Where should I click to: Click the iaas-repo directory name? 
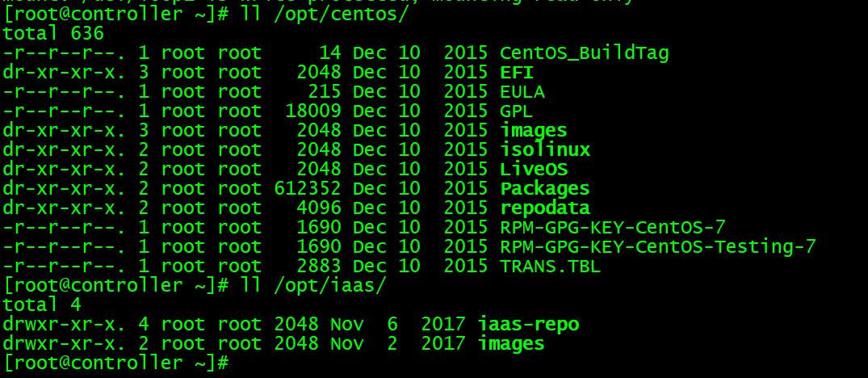click(x=528, y=325)
